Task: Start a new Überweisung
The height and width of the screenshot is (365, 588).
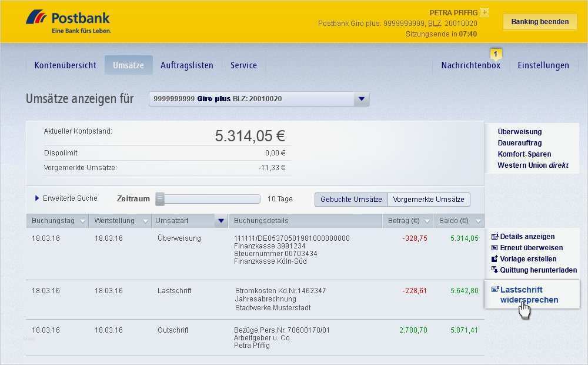Action: (520, 132)
